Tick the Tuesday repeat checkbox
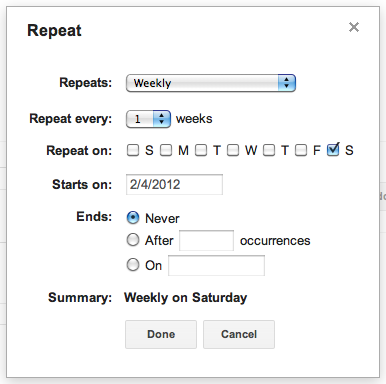This screenshot has width=386, height=384. pos(201,150)
